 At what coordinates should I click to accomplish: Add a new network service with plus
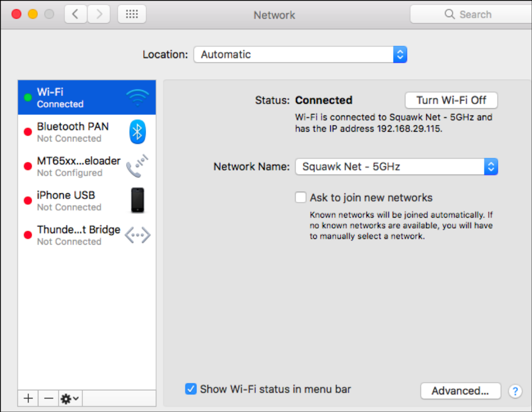tap(28, 398)
